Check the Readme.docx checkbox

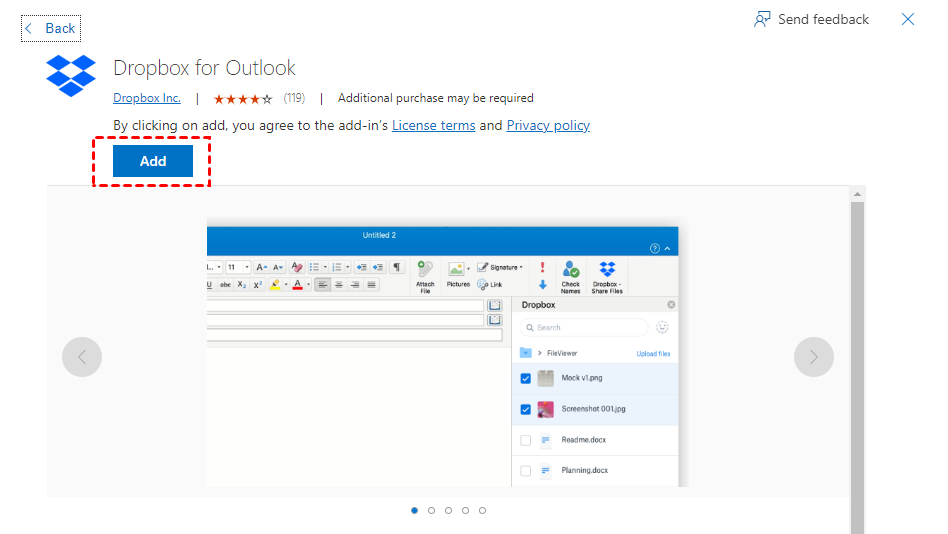pyautogui.click(x=525, y=440)
